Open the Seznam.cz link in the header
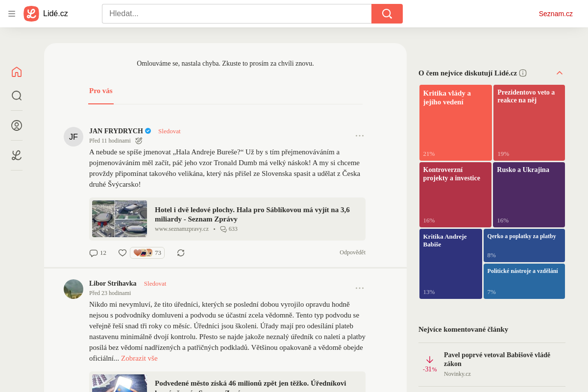This screenshot has width=588, height=392. click(x=556, y=14)
